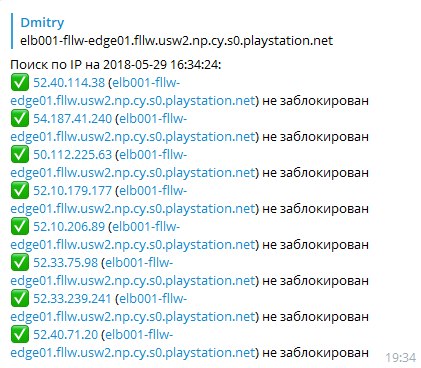Open the 50.112.225.63 IP address link
The width and height of the screenshot is (421, 368).
coord(72,154)
